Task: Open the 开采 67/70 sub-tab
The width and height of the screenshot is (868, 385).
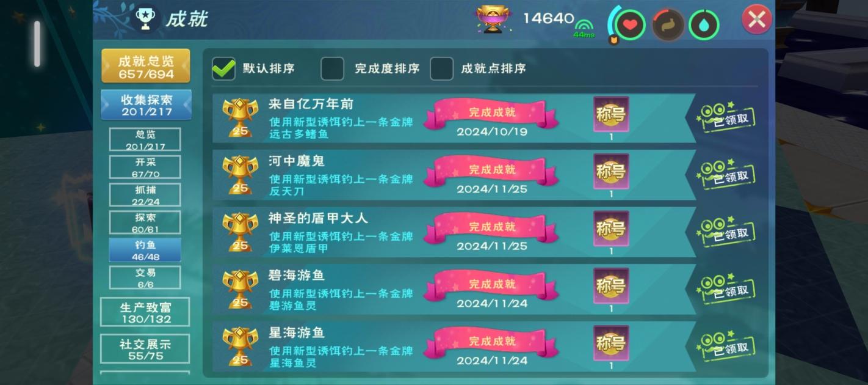Action: coord(145,167)
